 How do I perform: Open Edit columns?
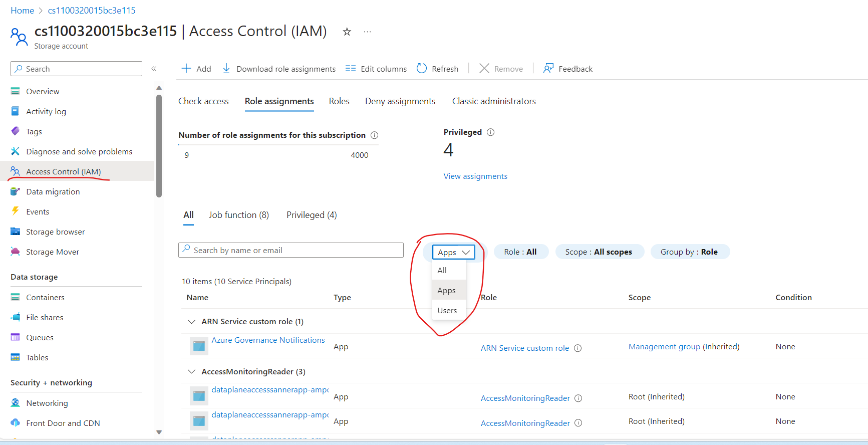(x=376, y=69)
